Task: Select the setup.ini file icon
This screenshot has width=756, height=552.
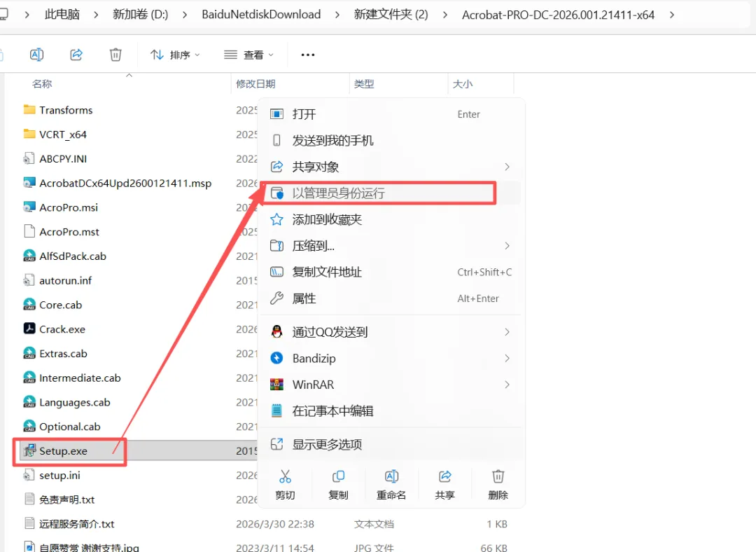Action: (29, 475)
